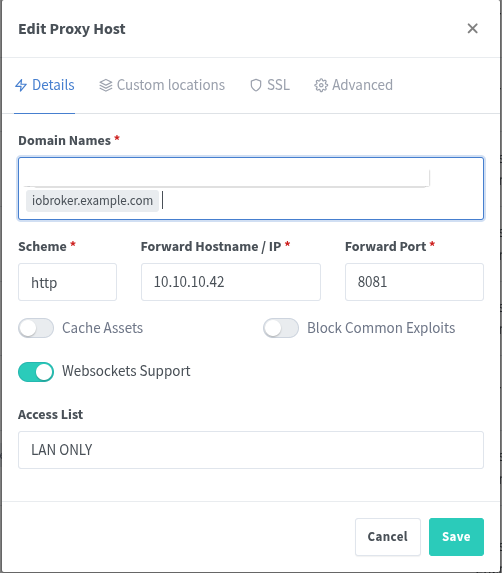Open the Scheme dropdown showing http
The image size is (502, 573).
click(68, 282)
